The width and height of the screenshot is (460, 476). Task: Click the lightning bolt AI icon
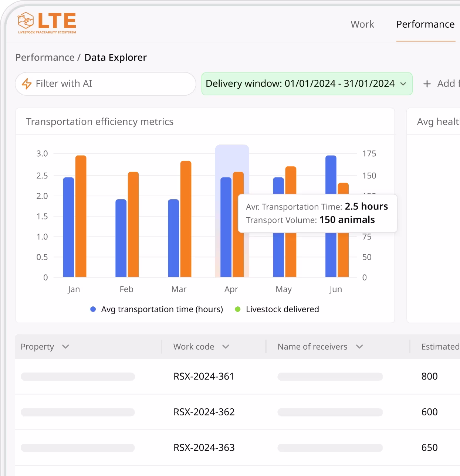(27, 84)
